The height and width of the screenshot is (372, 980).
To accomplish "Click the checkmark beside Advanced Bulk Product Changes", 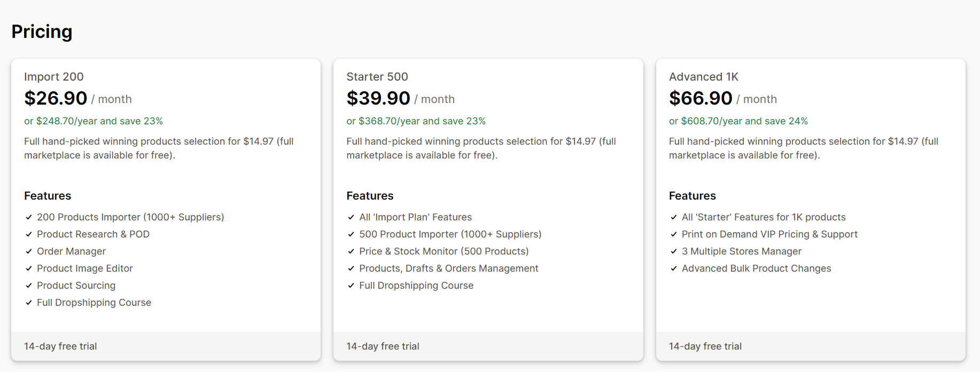I will click(x=674, y=268).
